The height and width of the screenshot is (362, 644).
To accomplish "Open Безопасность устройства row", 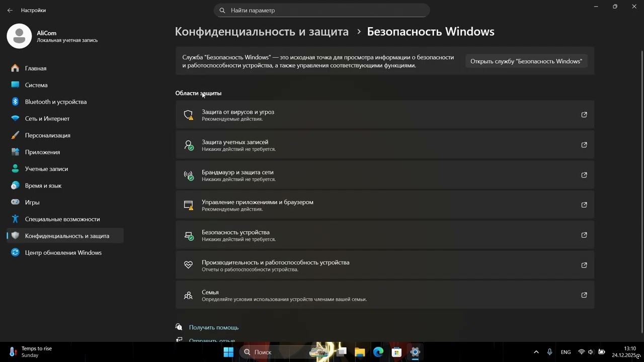I will pyautogui.click(x=385, y=235).
